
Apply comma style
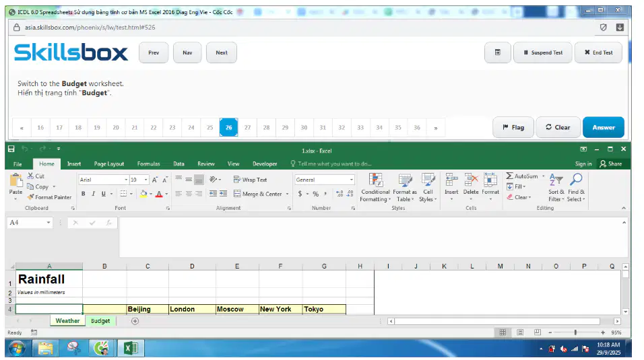(x=325, y=194)
